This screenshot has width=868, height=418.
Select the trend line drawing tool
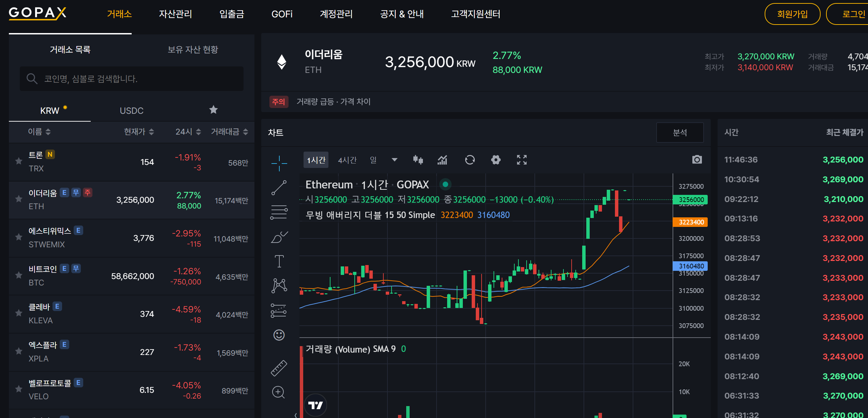coord(279,188)
